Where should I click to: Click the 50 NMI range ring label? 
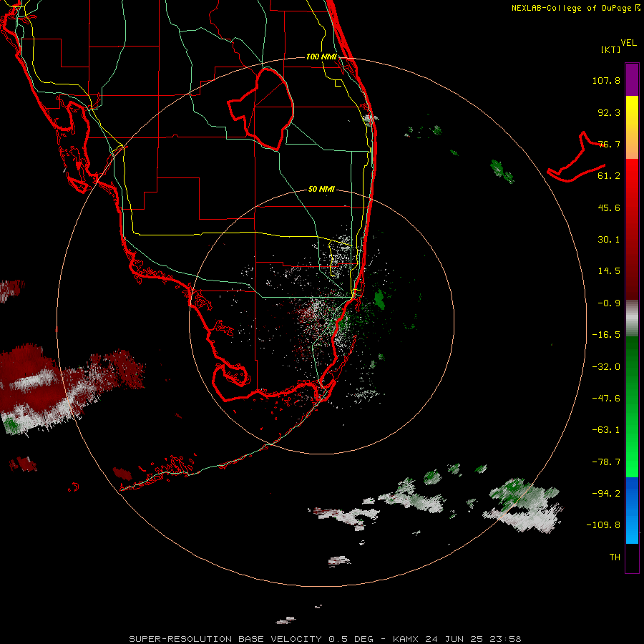(x=321, y=190)
